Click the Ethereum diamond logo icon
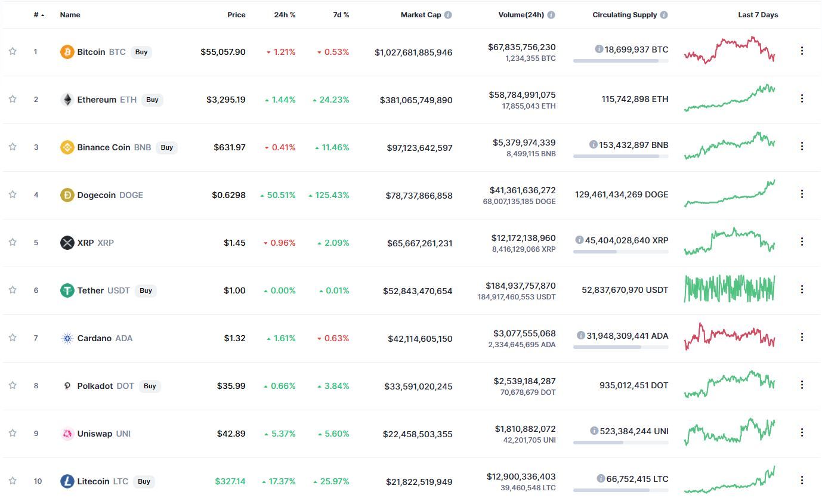The height and width of the screenshot is (504, 822). [x=67, y=100]
